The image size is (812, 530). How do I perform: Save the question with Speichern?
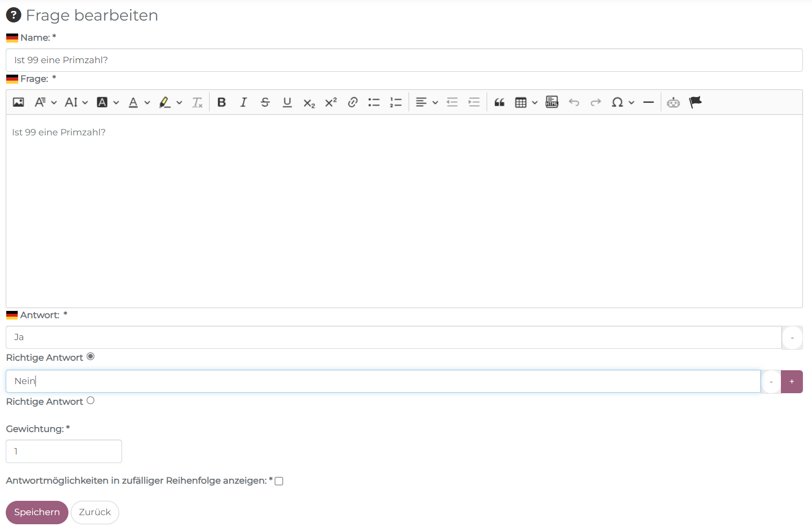click(37, 512)
